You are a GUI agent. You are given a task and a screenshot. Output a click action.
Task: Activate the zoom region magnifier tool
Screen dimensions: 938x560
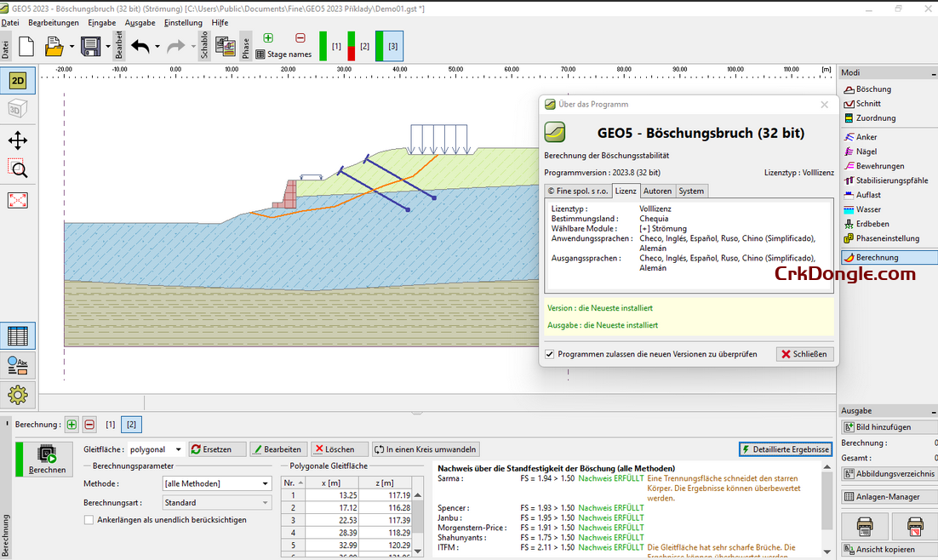(17, 169)
